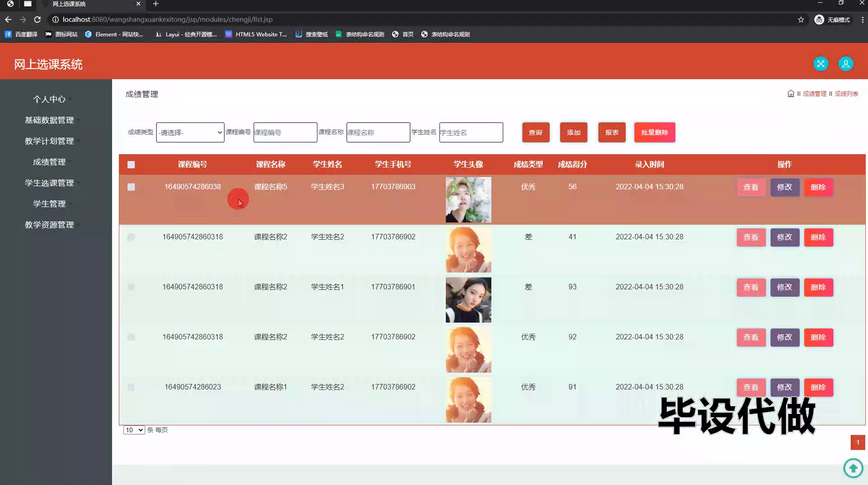Open the Element bookmark
Screen dimensions: 868x485
[x=114, y=34]
